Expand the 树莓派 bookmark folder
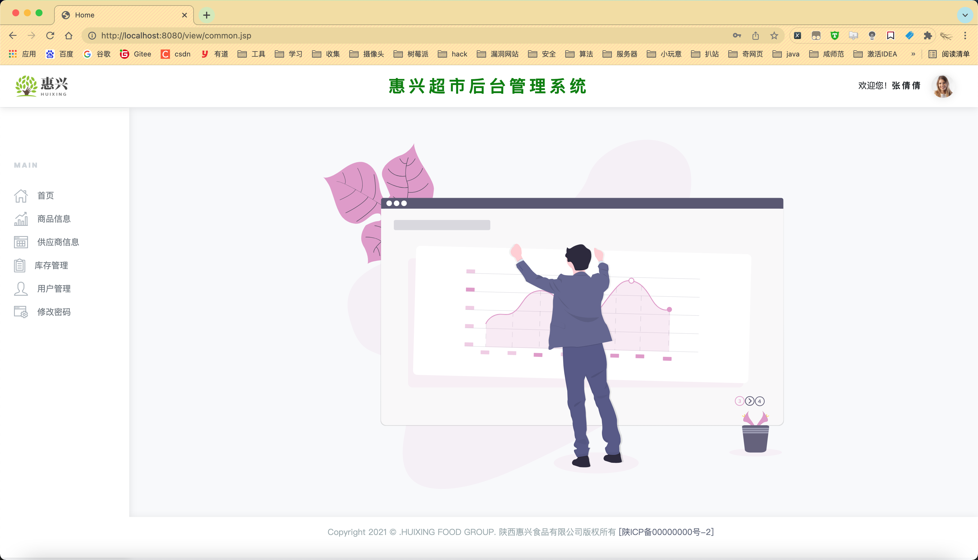The image size is (978, 560). [411, 54]
